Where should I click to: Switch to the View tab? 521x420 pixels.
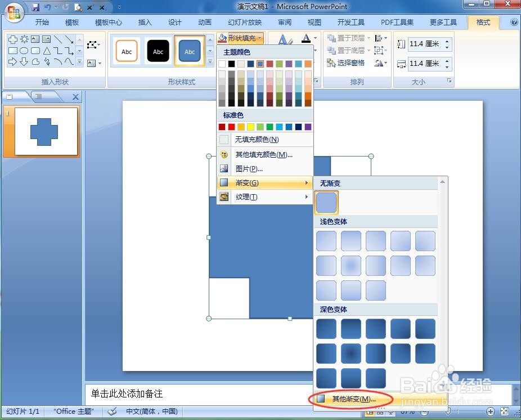point(315,23)
